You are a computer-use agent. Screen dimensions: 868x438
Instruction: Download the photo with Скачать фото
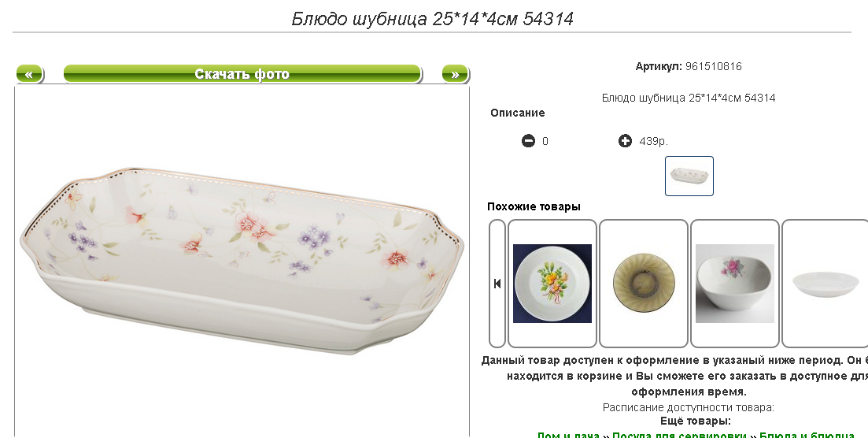coord(242,74)
